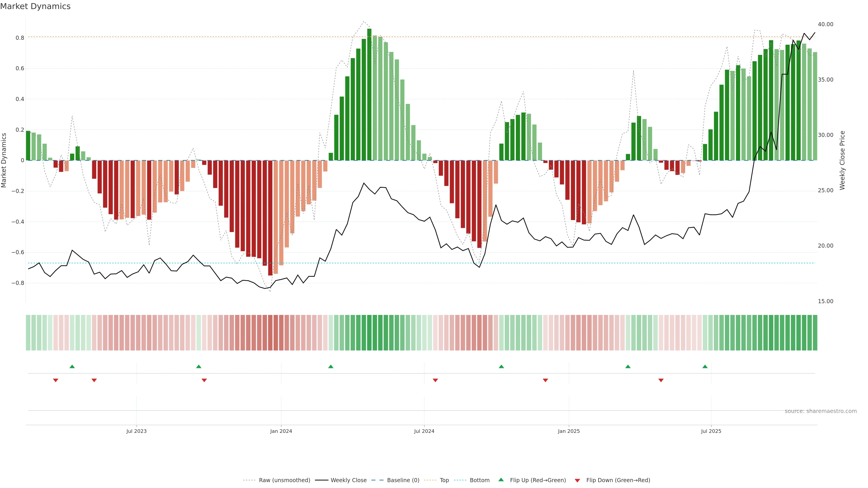Click the earliest green flip-up triangle marker
This screenshot has width=868, height=488.
point(72,366)
